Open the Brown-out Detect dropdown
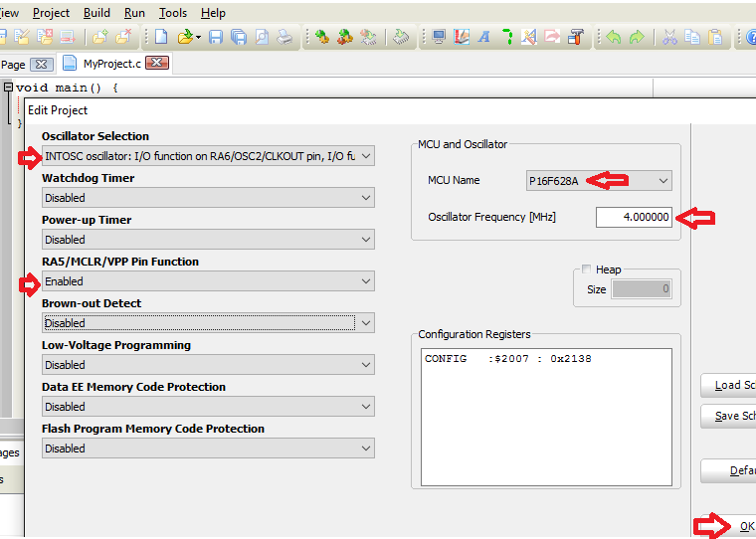 coord(208,323)
